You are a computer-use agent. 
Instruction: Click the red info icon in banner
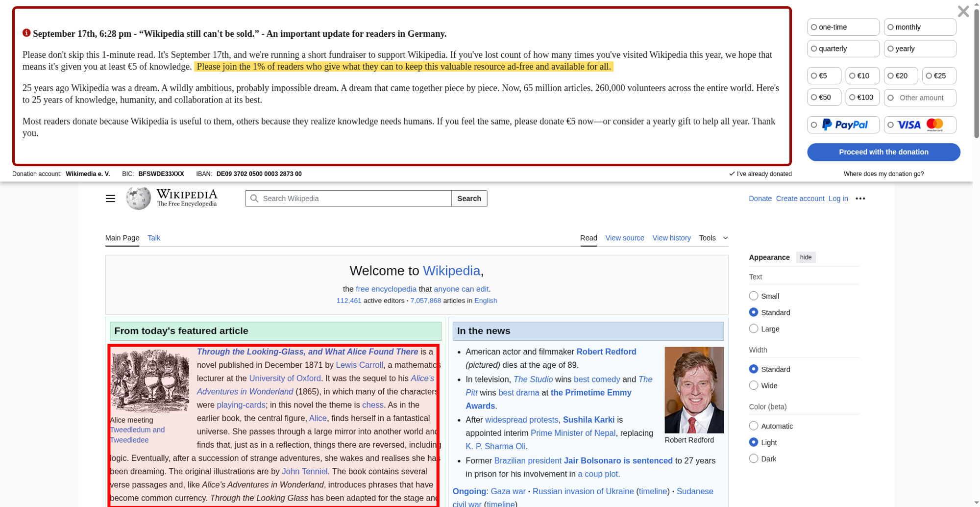tap(26, 33)
